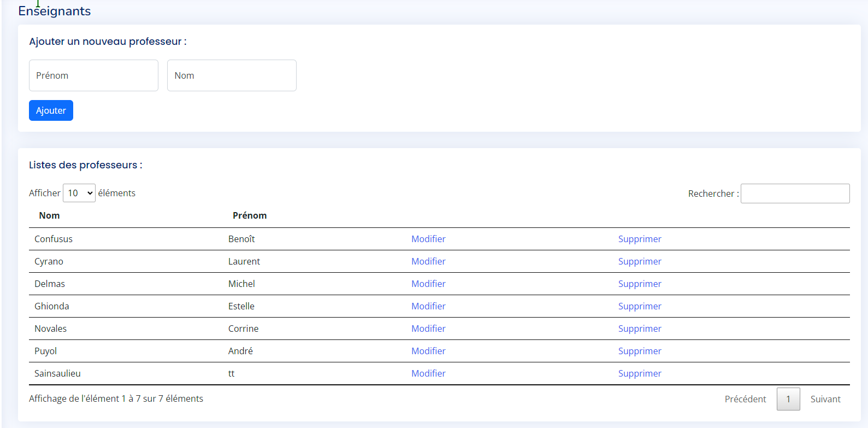This screenshot has width=868, height=428.
Task: Delete the Sainsaulieu teacher row
Action: 640,373
